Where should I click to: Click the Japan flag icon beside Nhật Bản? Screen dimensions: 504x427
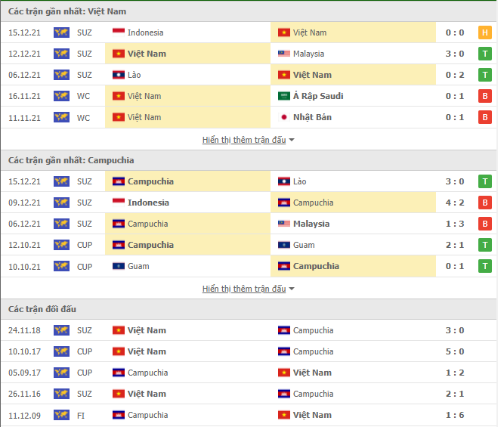click(x=284, y=117)
